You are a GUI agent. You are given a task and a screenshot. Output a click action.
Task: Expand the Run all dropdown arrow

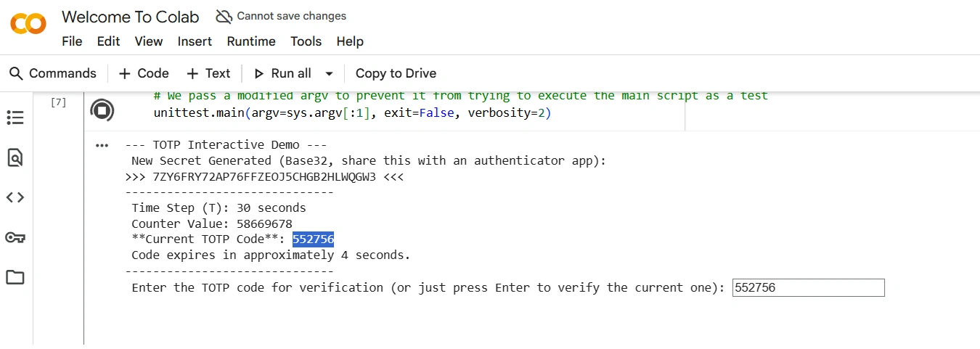[x=329, y=73]
